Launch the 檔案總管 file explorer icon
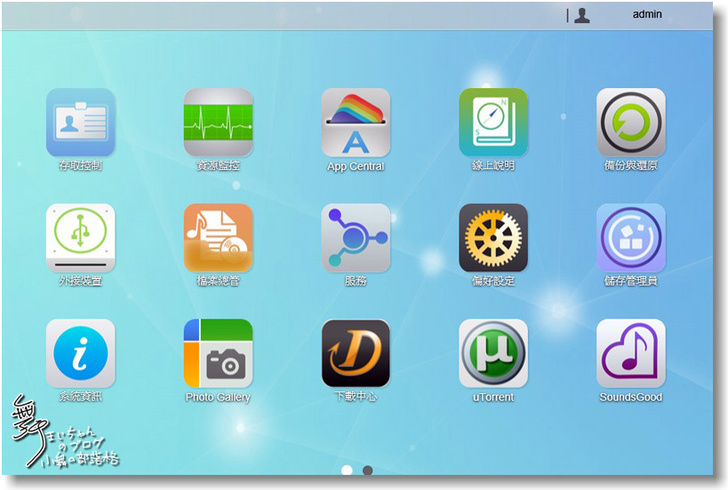Image resolution: width=728 pixels, height=490 pixels. tap(218, 238)
